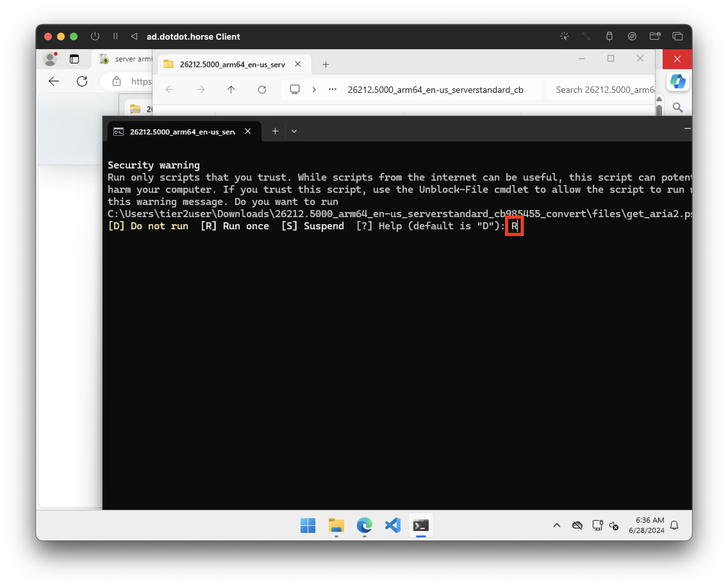Click the Edge address bar URL
Screen dimensions: 728x588
tap(142, 81)
